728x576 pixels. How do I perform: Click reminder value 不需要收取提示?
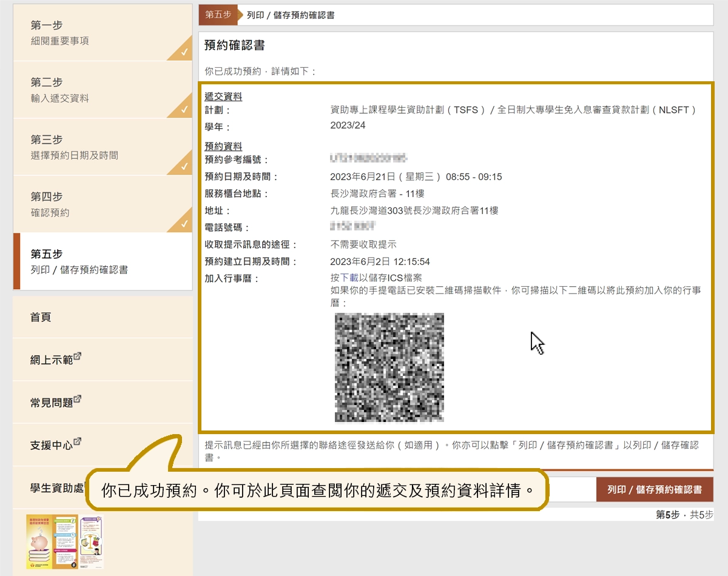(363, 245)
